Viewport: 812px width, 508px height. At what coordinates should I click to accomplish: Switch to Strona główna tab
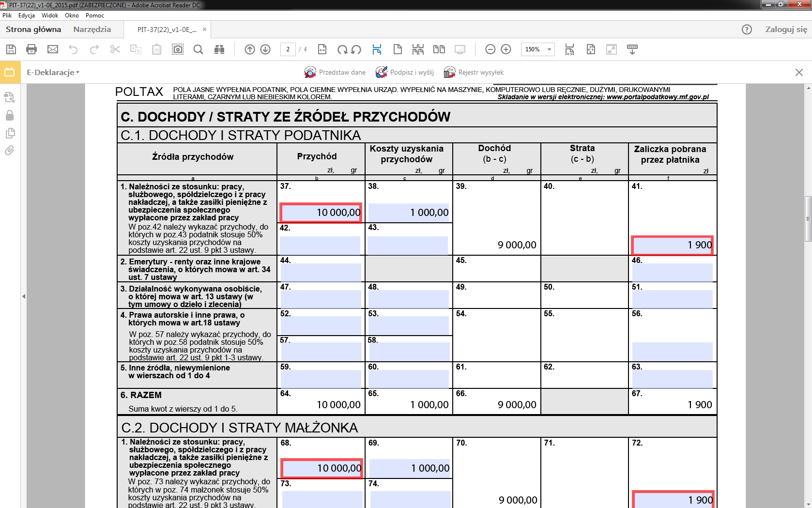point(33,30)
